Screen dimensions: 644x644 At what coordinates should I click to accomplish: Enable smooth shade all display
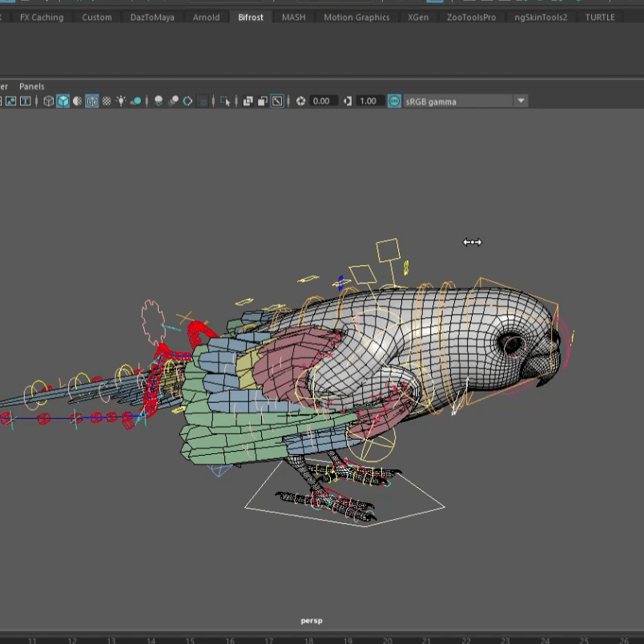click(x=63, y=101)
